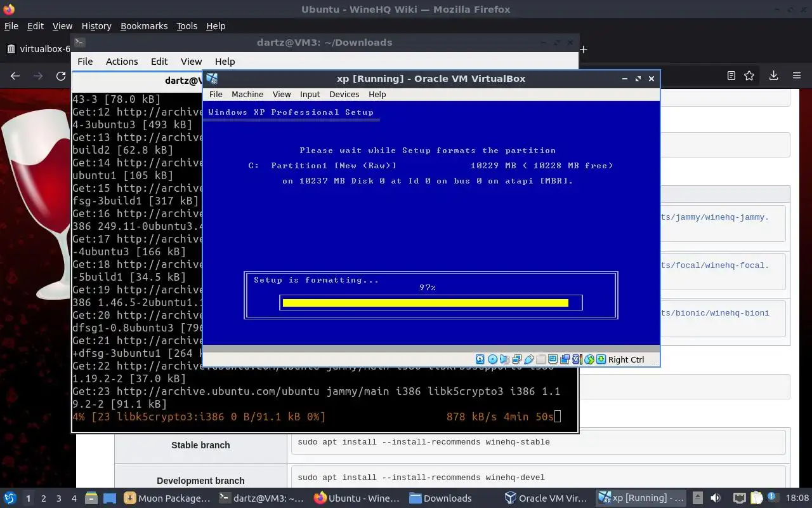
Task: Bookmark this page with the star icon
Action: [x=749, y=76]
